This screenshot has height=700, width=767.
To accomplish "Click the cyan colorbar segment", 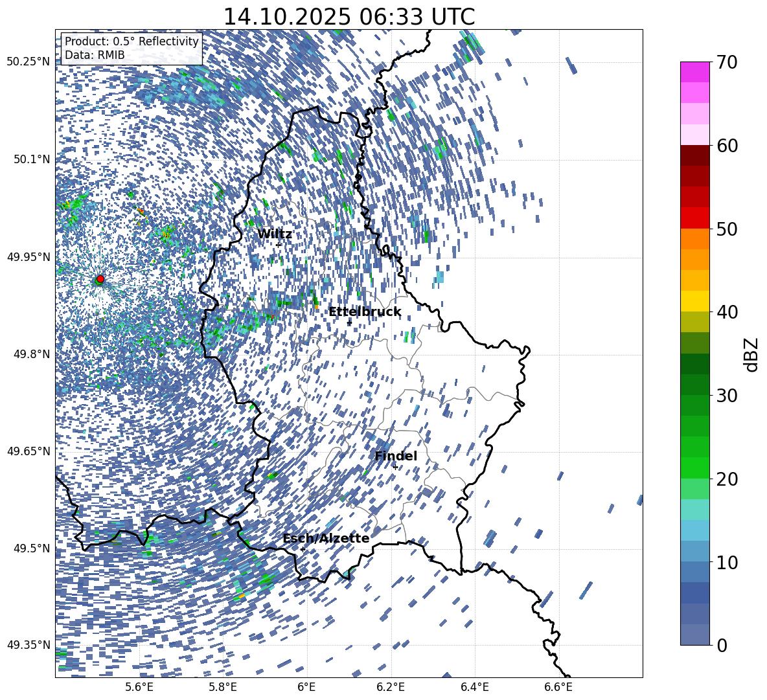I will 694,510.
